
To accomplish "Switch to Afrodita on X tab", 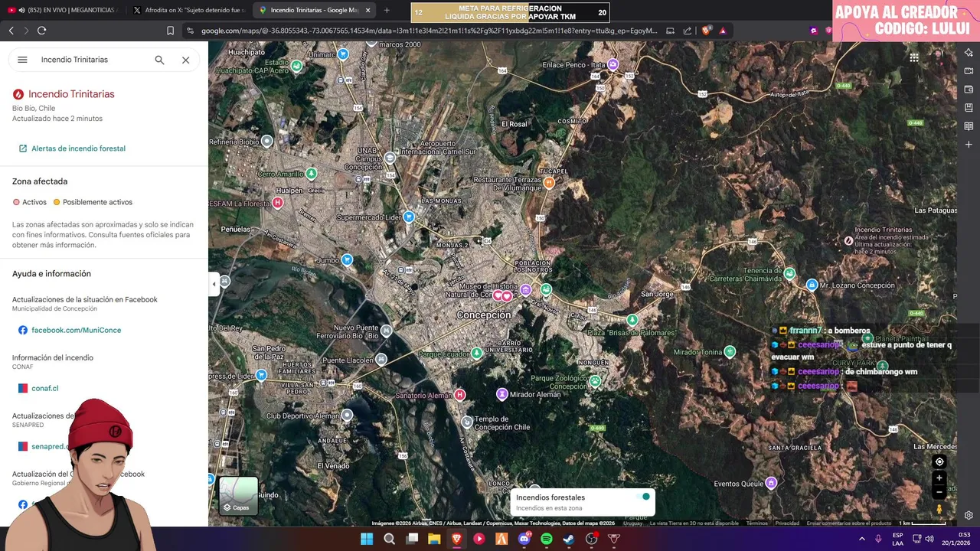I will click(x=188, y=11).
